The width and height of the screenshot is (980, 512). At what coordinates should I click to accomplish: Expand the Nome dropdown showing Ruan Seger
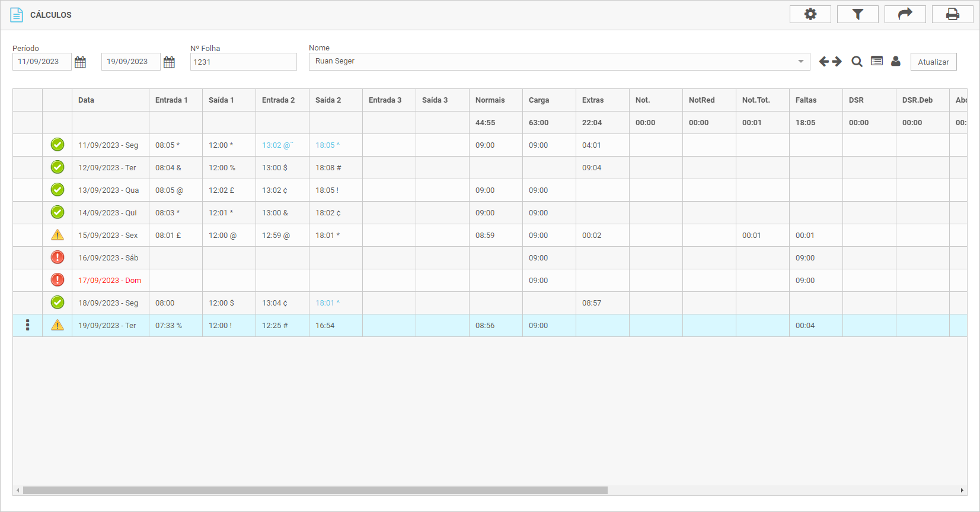coord(800,62)
